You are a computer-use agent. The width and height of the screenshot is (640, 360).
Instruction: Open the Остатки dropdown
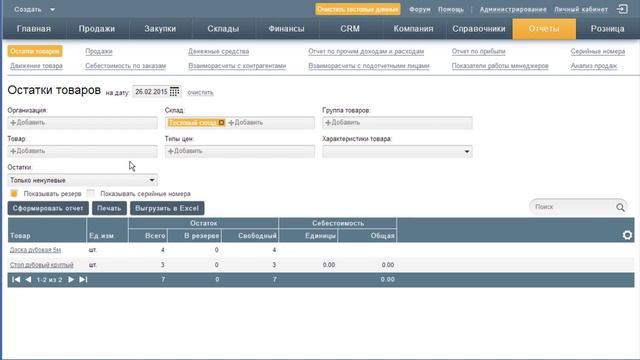coord(82,180)
